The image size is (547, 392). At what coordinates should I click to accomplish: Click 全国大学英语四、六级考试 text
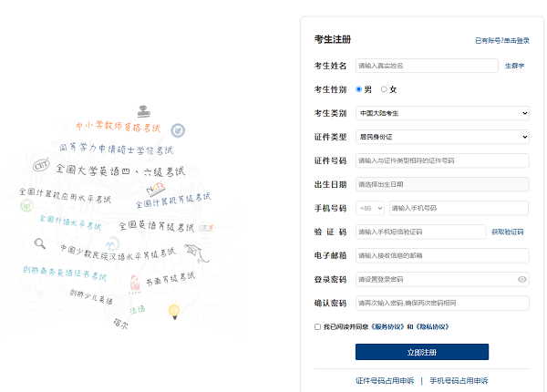coord(120,170)
